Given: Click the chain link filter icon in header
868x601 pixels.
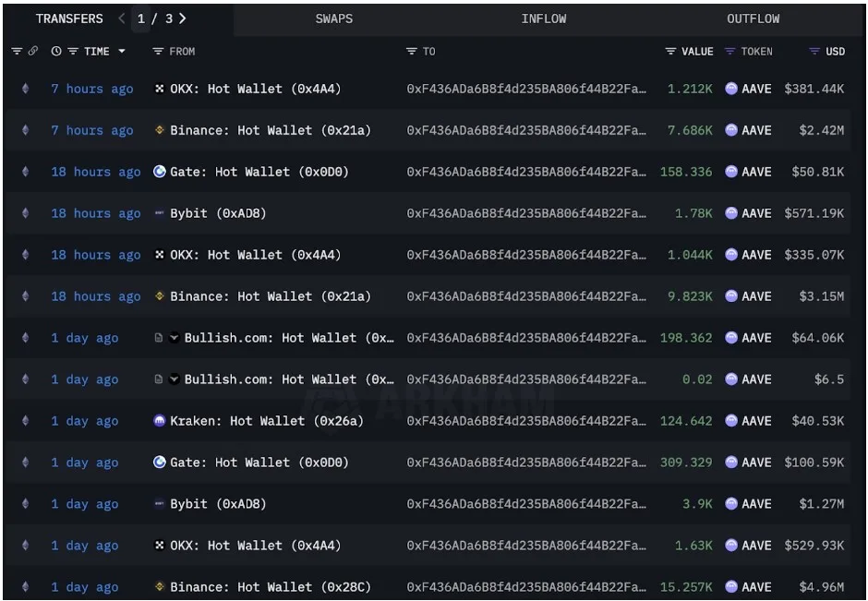Looking at the screenshot, I should [33, 51].
